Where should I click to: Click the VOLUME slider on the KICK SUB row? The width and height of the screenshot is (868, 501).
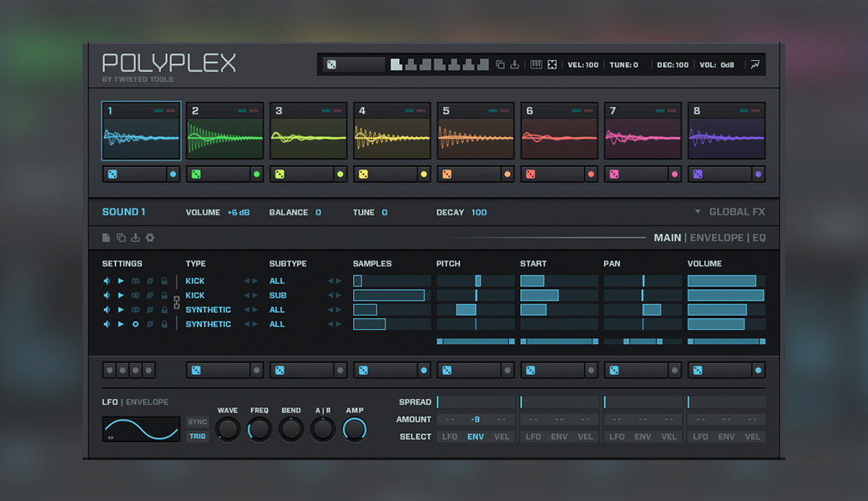pos(726,296)
